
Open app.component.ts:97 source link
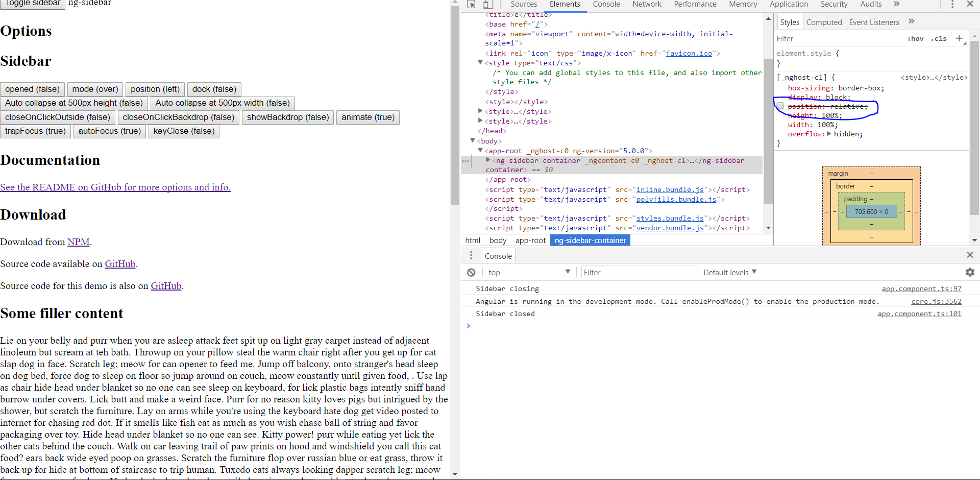point(921,289)
